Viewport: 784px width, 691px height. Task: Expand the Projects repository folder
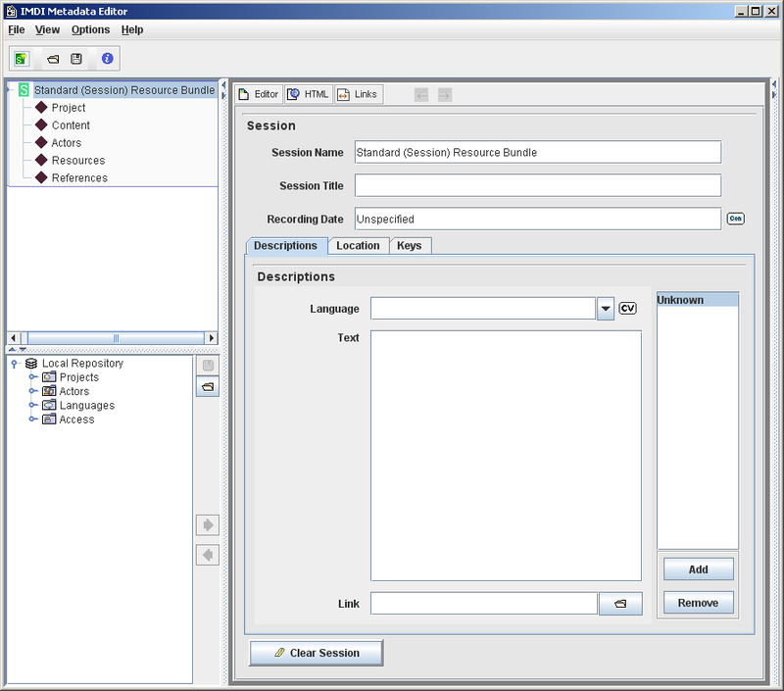click(32, 377)
